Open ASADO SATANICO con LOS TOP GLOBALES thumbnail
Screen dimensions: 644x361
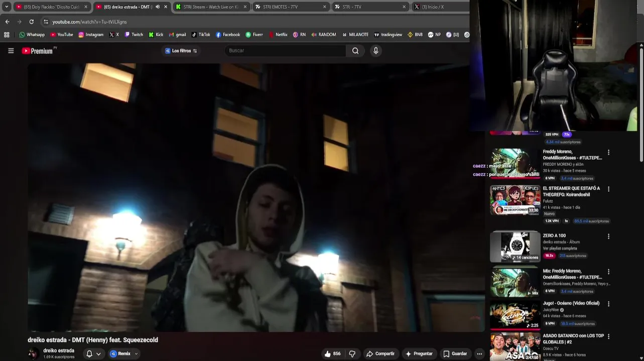pyautogui.click(x=515, y=347)
